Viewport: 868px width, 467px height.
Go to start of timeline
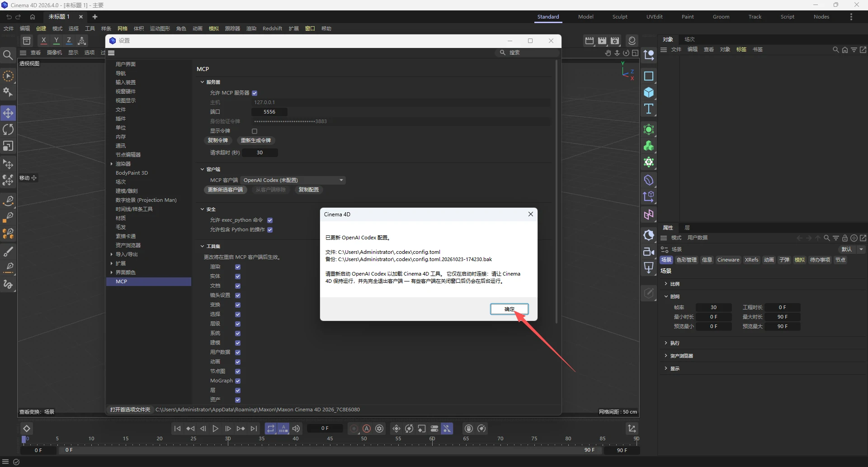[177, 429]
